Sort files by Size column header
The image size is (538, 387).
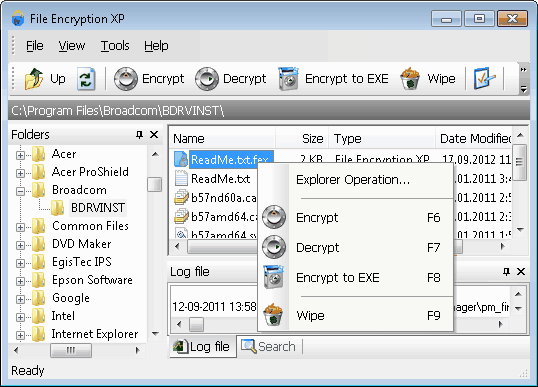302,139
